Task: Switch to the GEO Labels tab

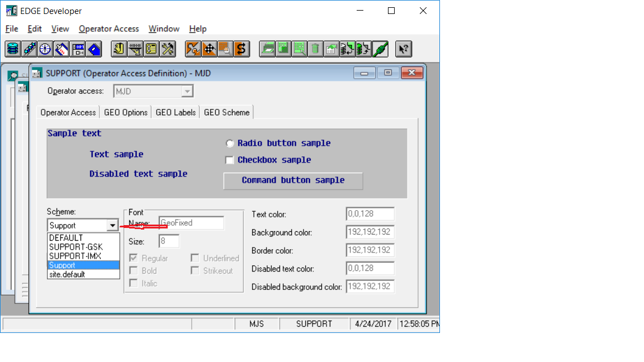Action: [x=176, y=112]
